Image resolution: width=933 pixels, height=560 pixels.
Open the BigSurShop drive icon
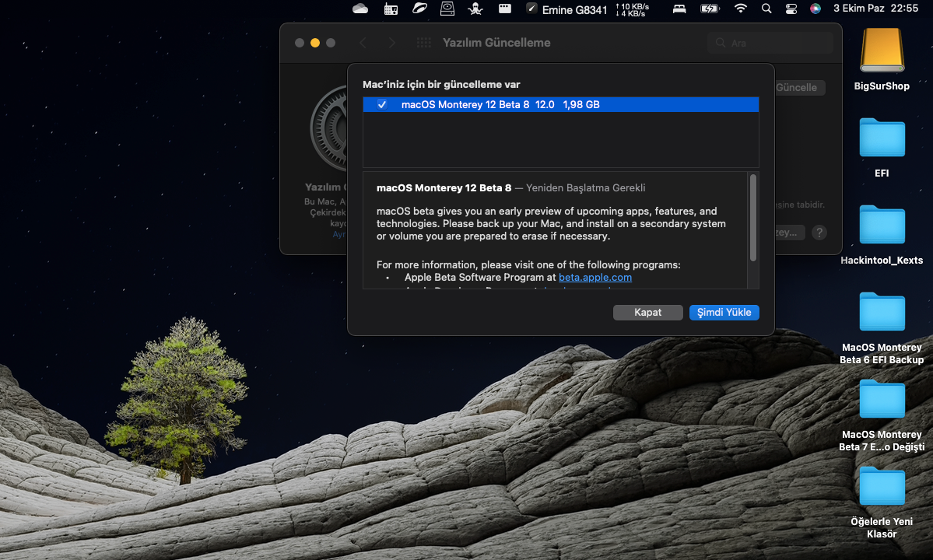(882, 51)
